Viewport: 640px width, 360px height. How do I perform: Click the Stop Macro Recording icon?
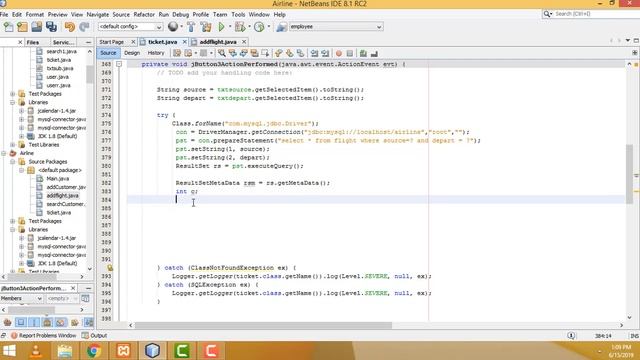pos(350,53)
